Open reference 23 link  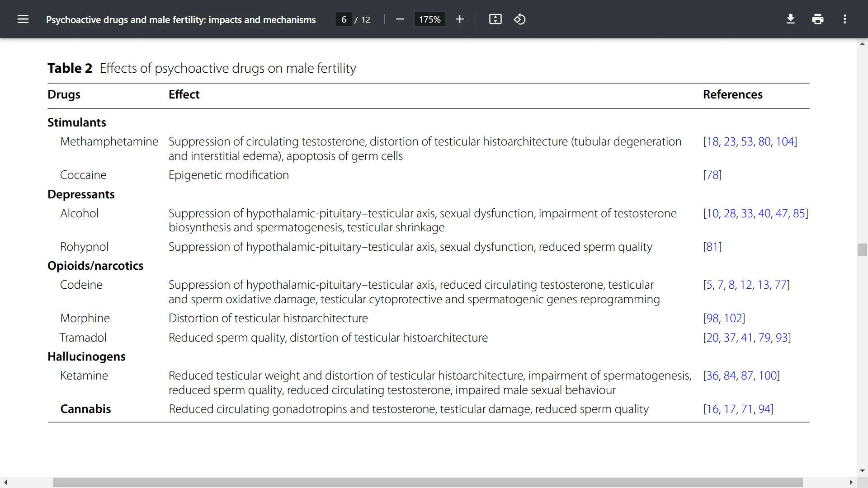coord(730,141)
